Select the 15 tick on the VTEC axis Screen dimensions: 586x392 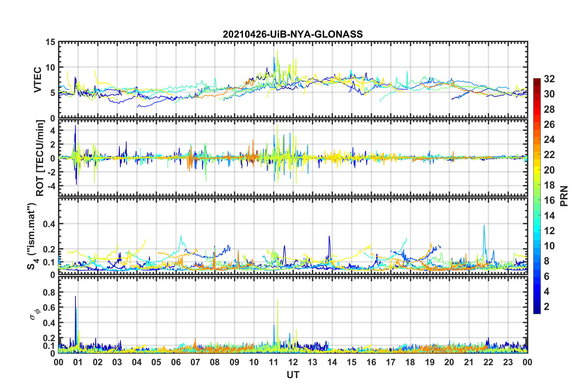[x=51, y=42]
